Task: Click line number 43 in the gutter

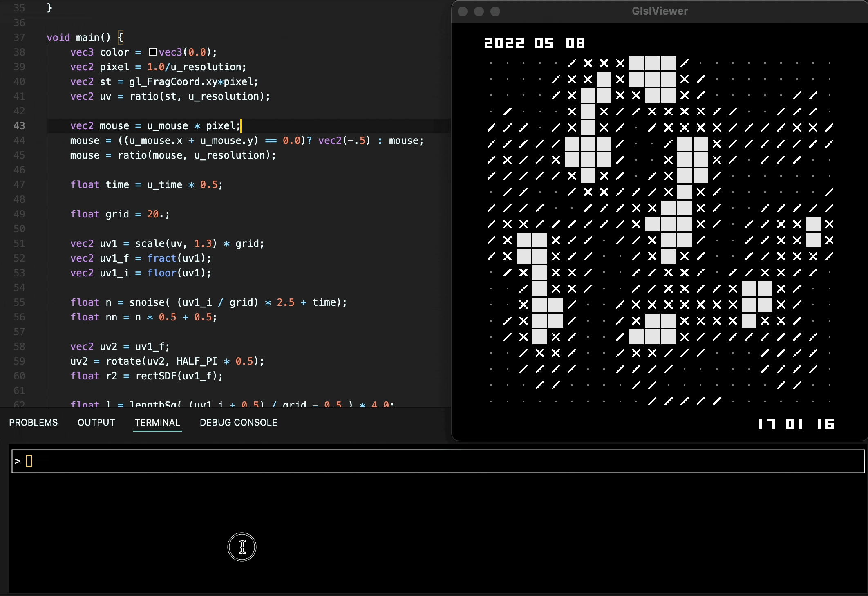Action: pyautogui.click(x=19, y=126)
